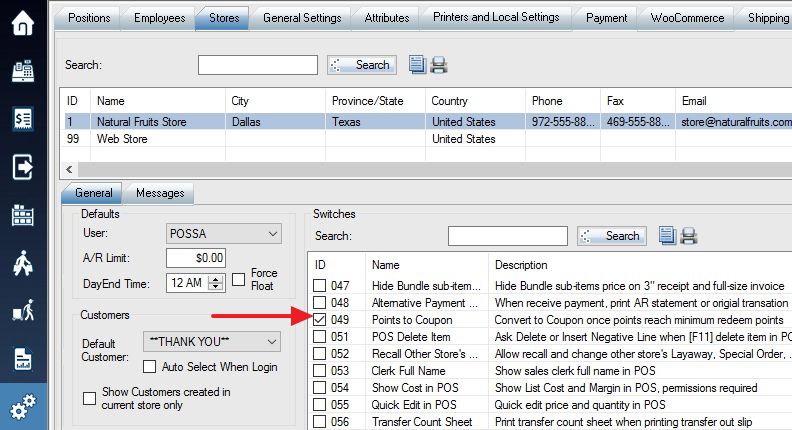Select the Natural Fruits Store row
The image size is (792, 430).
click(x=428, y=122)
